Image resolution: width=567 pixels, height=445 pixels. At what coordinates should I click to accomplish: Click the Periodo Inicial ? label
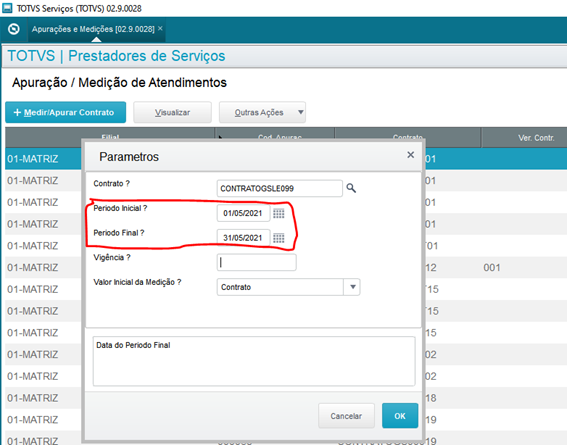click(120, 208)
